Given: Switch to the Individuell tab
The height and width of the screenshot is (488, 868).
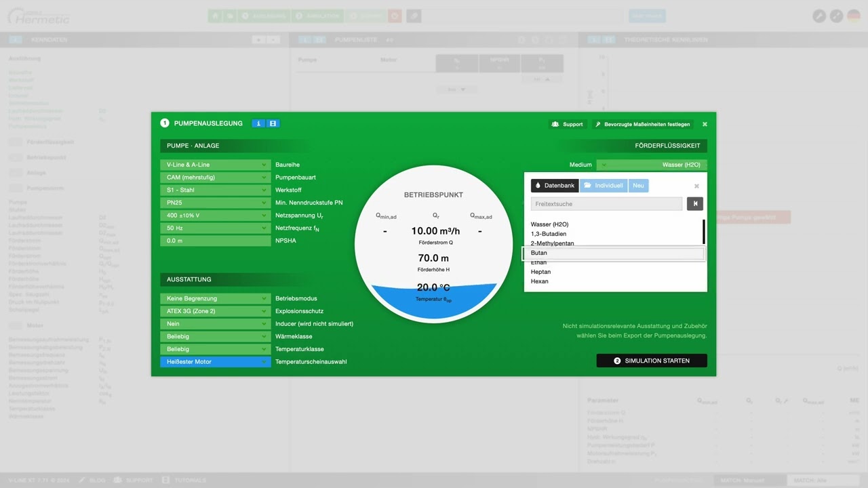Looking at the screenshot, I should click(604, 185).
